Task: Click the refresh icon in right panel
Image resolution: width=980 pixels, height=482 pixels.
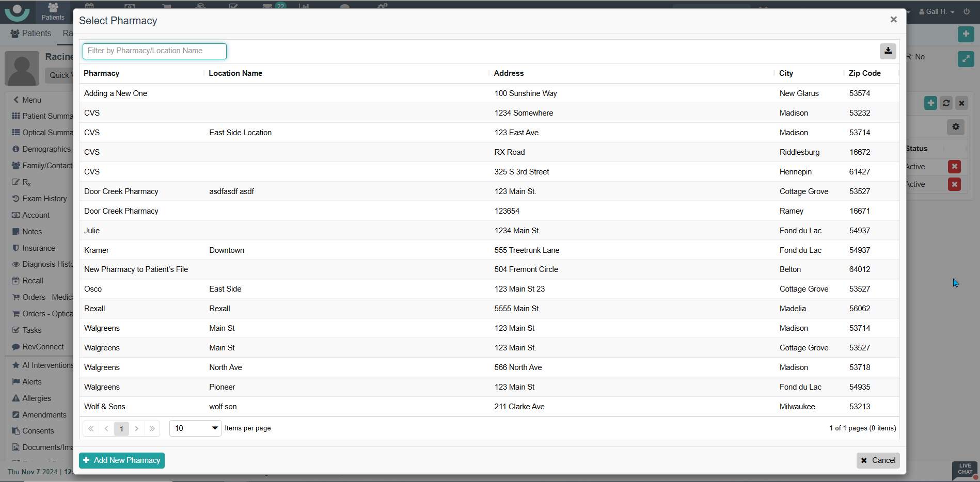Action: pos(946,103)
